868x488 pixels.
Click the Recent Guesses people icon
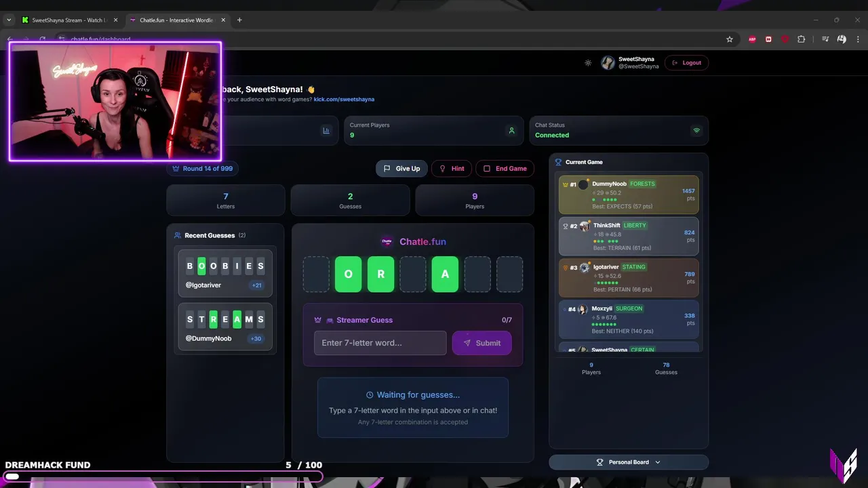[178, 236]
